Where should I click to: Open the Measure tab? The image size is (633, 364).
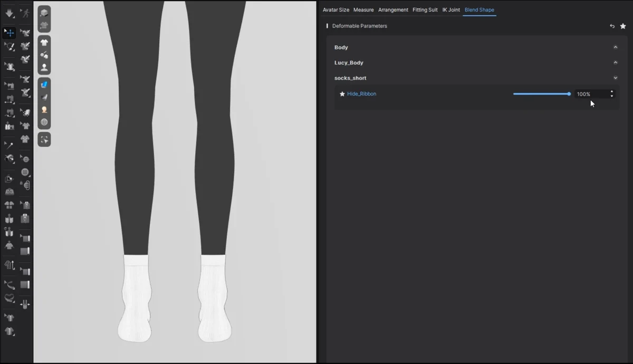[x=363, y=10]
